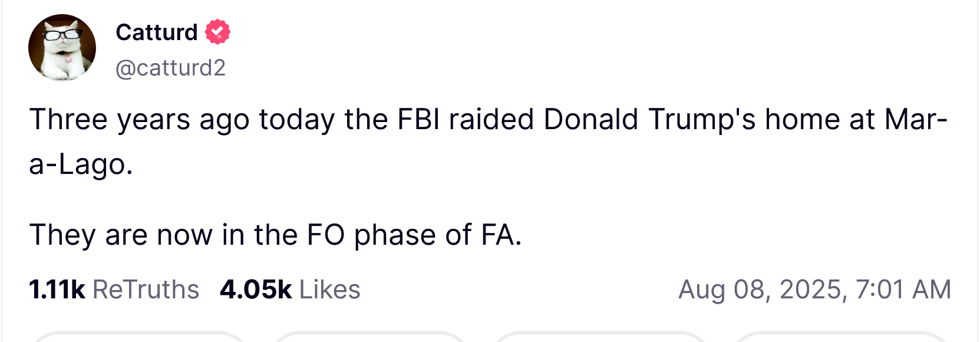Click the "a-Lago." text line
The height and width of the screenshot is (342, 980).
coord(81,164)
